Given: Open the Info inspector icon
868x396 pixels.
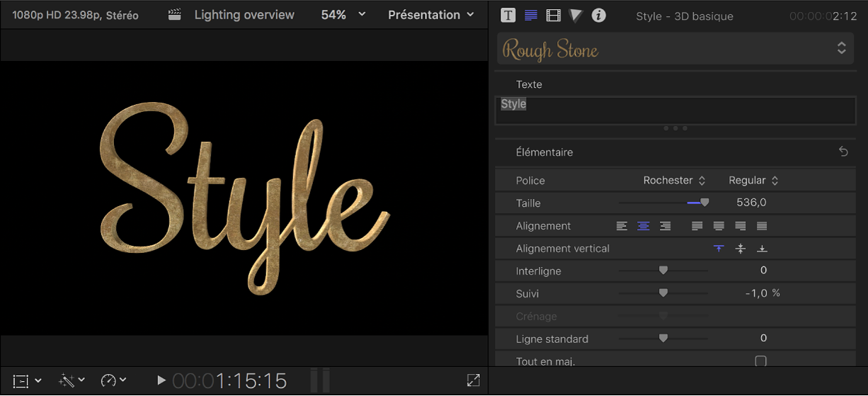Looking at the screenshot, I should (599, 15).
